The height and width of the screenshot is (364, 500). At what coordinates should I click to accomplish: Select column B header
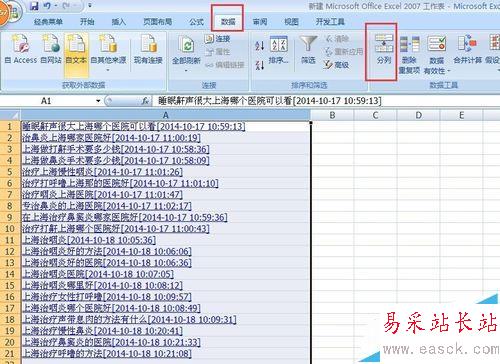(x=332, y=115)
